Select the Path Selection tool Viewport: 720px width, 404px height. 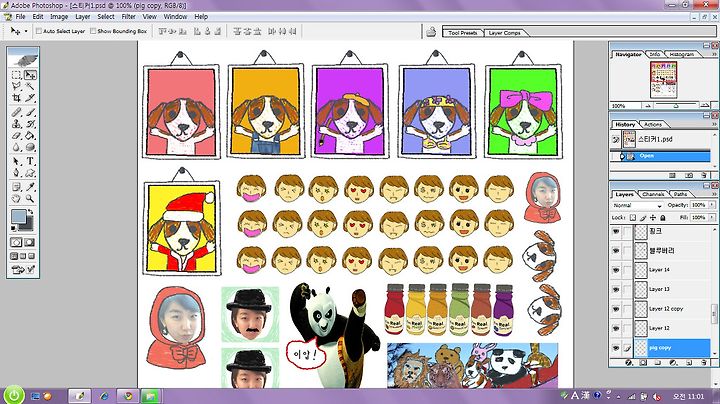click(x=17, y=161)
